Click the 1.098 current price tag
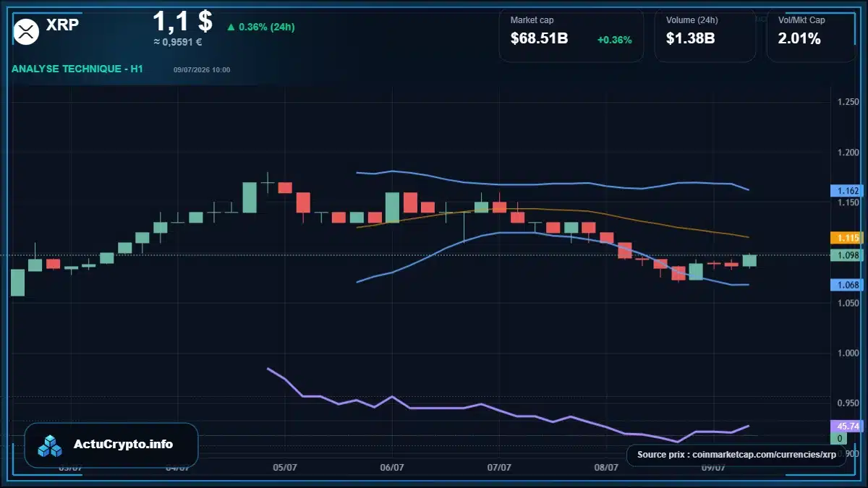This screenshot has width=868, height=488. pyautogui.click(x=846, y=256)
